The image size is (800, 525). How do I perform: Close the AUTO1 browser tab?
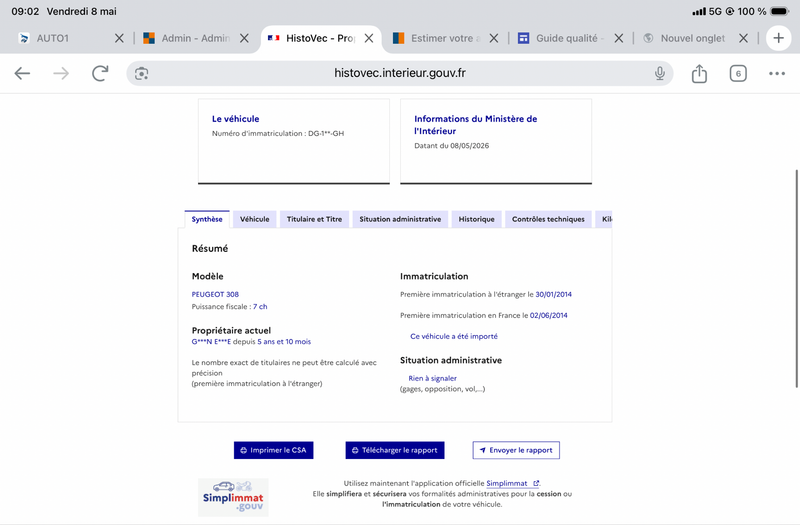tap(119, 38)
